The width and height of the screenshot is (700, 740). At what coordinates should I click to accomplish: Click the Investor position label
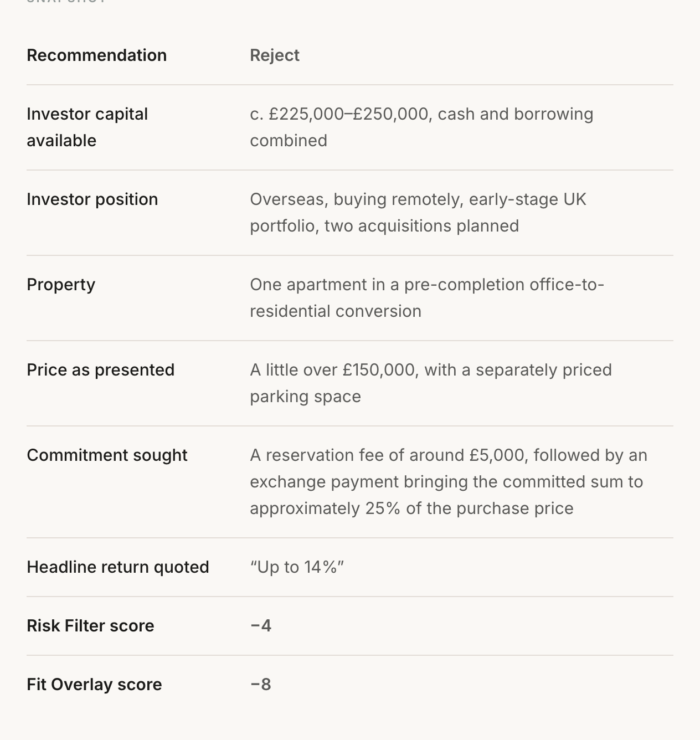(x=92, y=199)
